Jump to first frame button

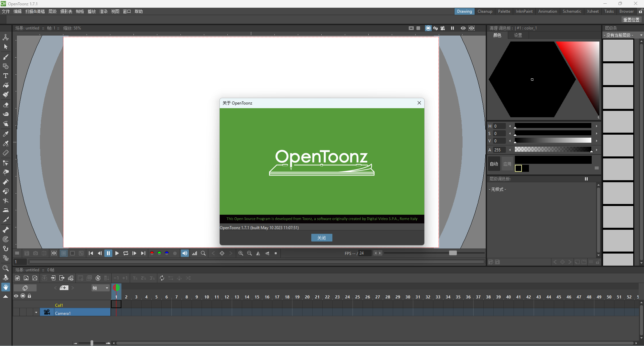point(91,253)
